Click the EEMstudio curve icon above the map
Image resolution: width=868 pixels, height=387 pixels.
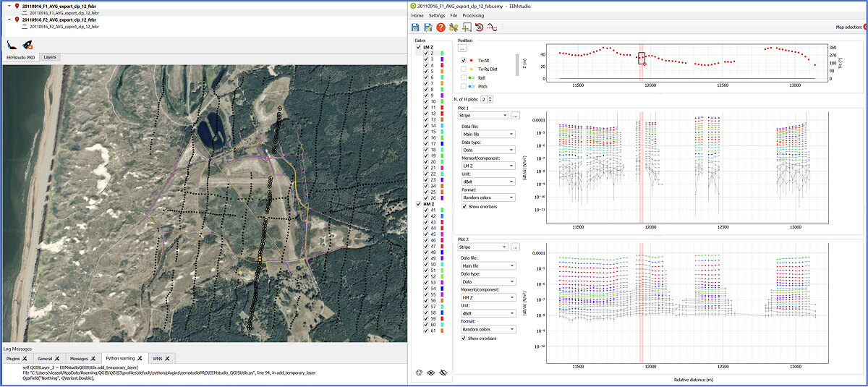tap(12, 44)
